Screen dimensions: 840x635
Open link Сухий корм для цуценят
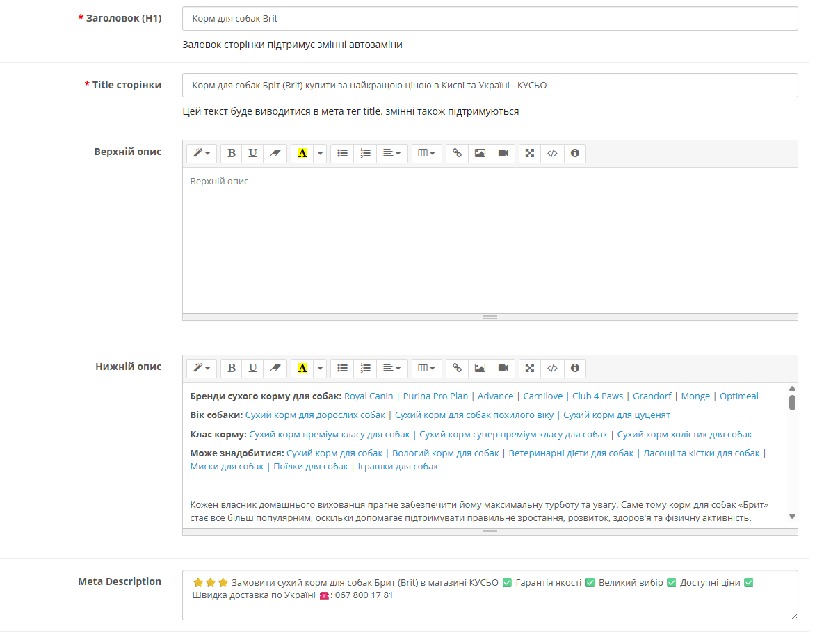coord(617,415)
